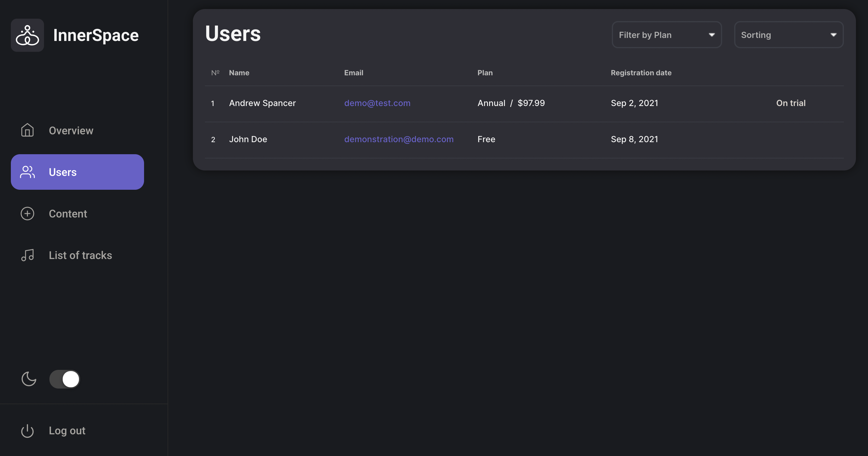This screenshot has height=456, width=868.
Task: Expand the Sorting dropdown
Action: (788, 35)
